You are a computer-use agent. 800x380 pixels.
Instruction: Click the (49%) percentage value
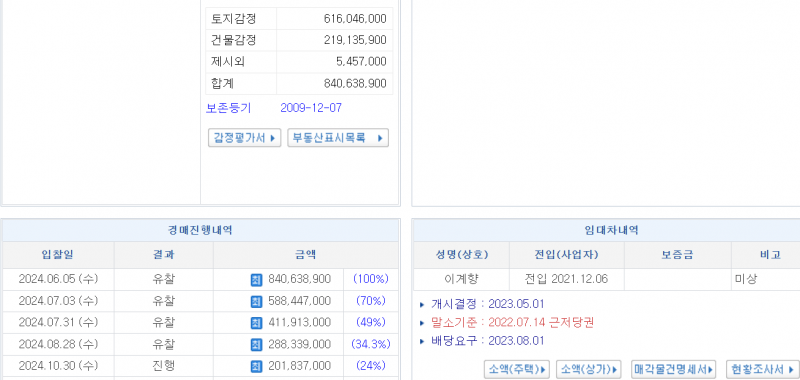coord(371,323)
